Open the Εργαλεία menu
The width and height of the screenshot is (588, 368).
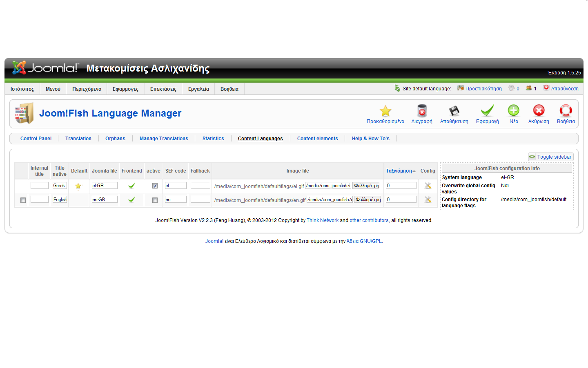click(198, 89)
